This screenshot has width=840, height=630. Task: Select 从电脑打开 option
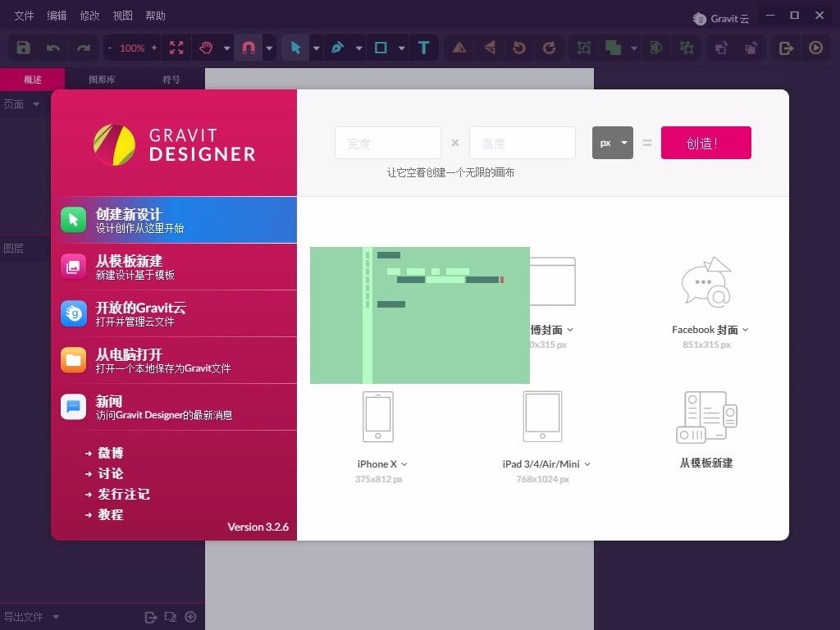point(174,360)
